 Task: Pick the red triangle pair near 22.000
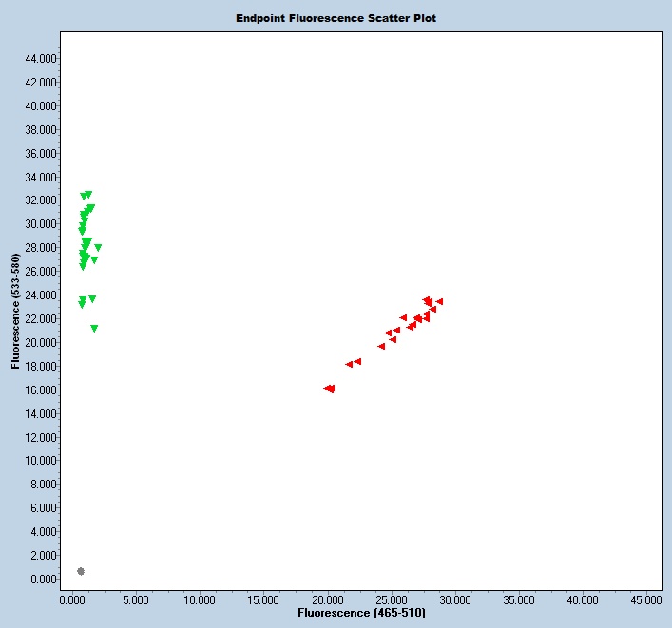354,363
